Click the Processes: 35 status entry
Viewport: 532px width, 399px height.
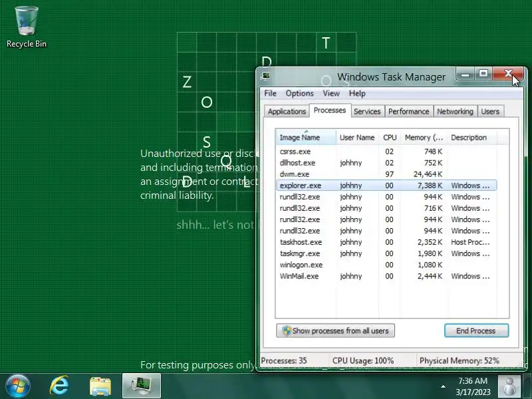[284, 360]
